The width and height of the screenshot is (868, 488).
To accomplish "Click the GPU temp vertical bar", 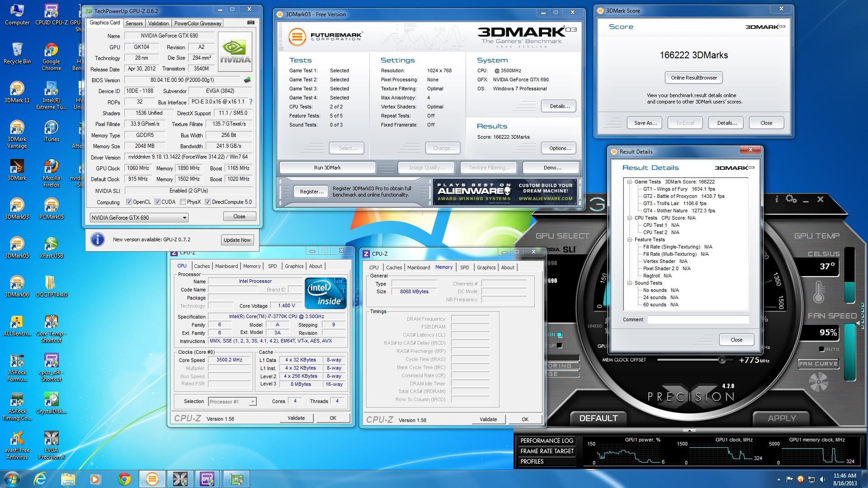I will pyautogui.click(x=850, y=275).
